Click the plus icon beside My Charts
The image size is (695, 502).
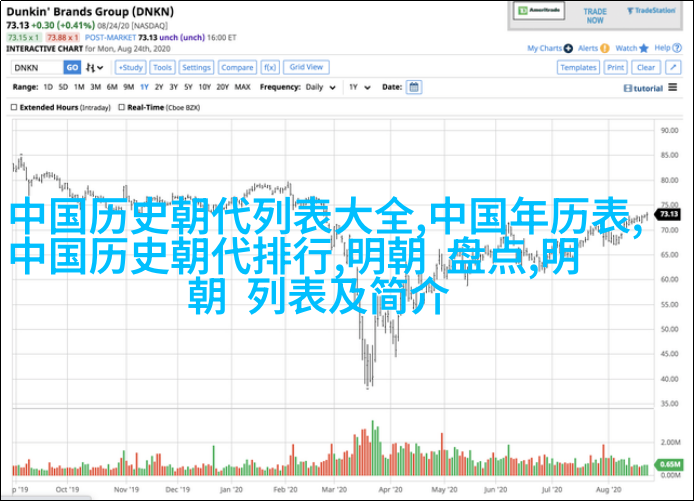(568, 48)
